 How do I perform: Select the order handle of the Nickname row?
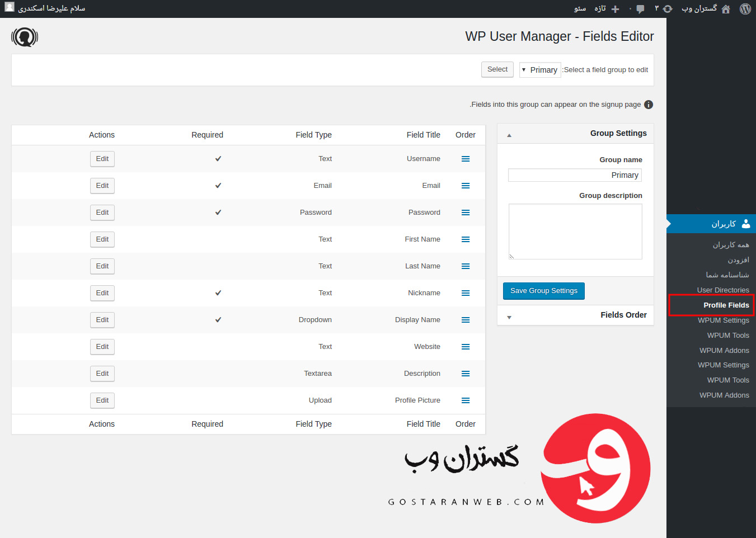point(466,293)
